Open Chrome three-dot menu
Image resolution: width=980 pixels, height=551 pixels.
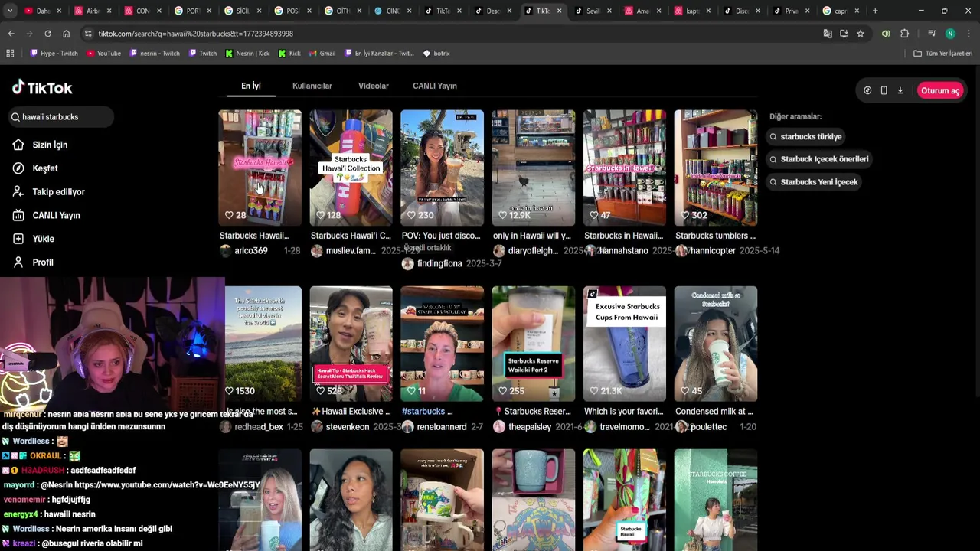pyautogui.click(x=969, y=34)
